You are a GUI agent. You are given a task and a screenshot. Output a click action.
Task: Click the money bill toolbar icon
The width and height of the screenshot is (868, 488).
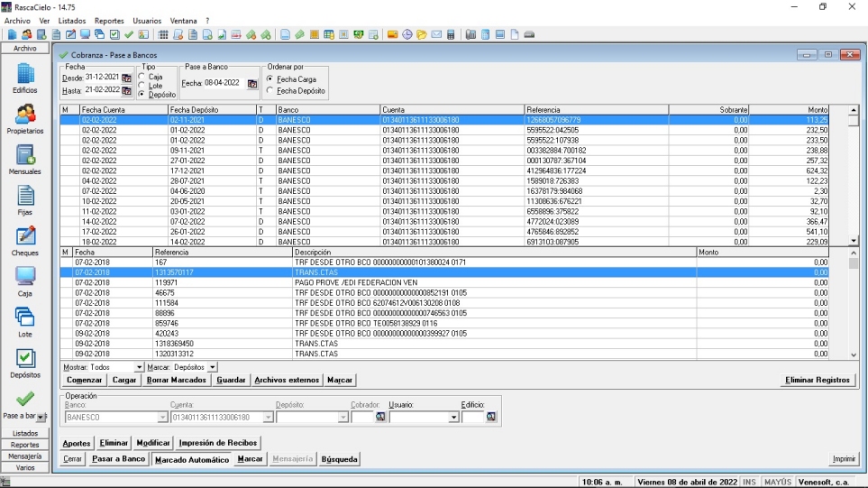(358, 34)
